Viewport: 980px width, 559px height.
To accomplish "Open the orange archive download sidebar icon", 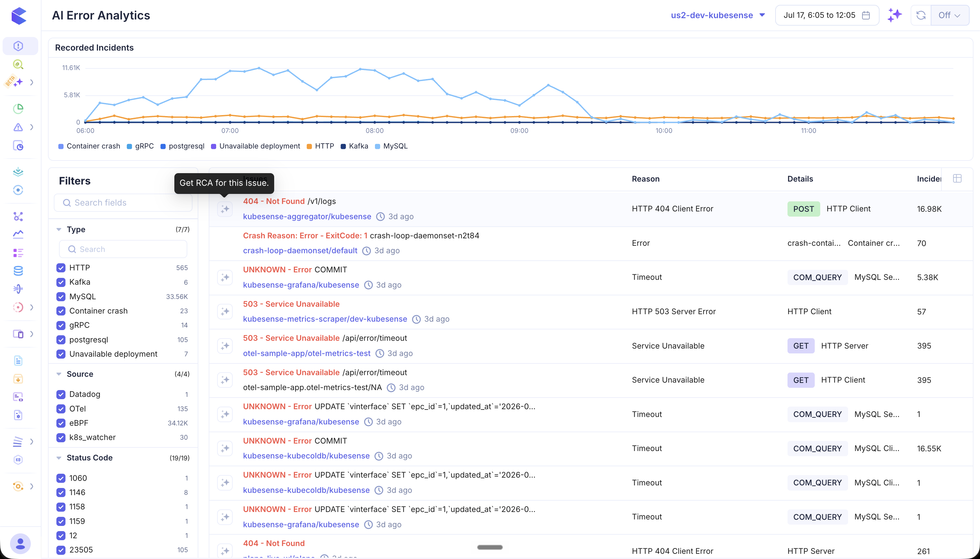I will pos(18,379).
